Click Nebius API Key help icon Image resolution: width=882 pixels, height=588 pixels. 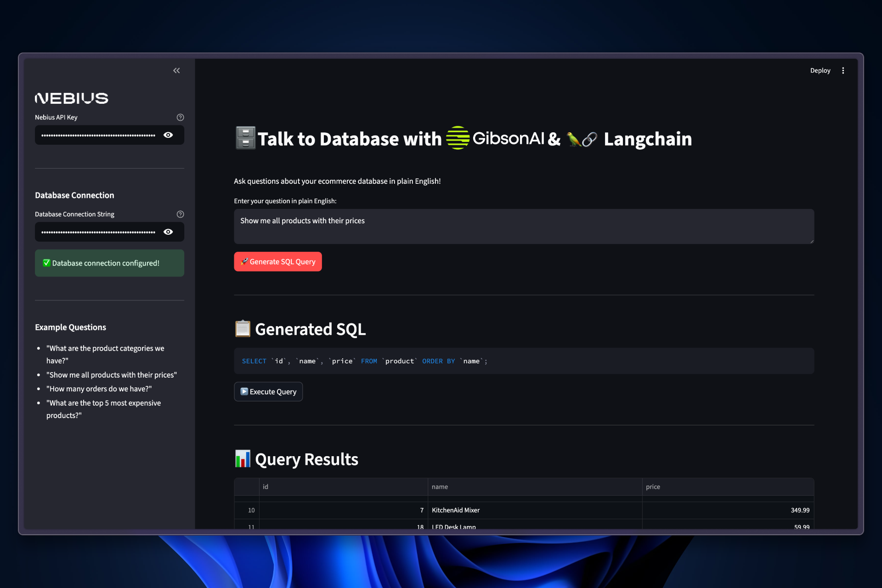tap(180, 117)
